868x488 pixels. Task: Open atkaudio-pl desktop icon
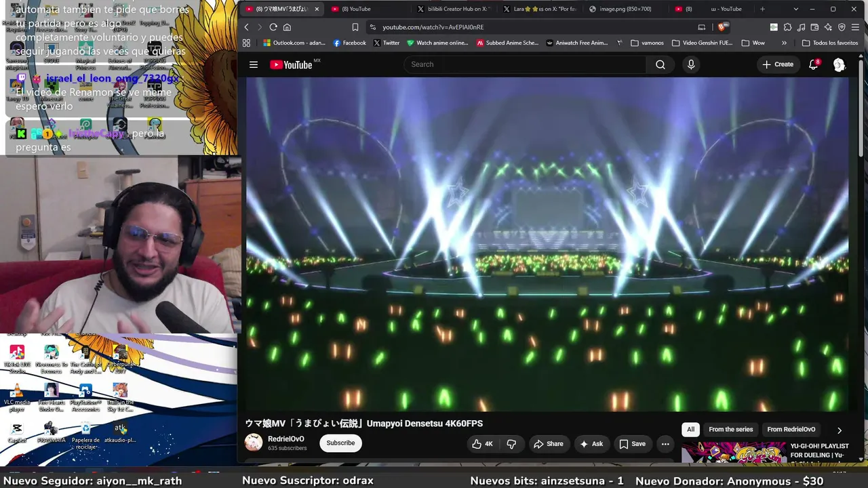coord(120,432)
